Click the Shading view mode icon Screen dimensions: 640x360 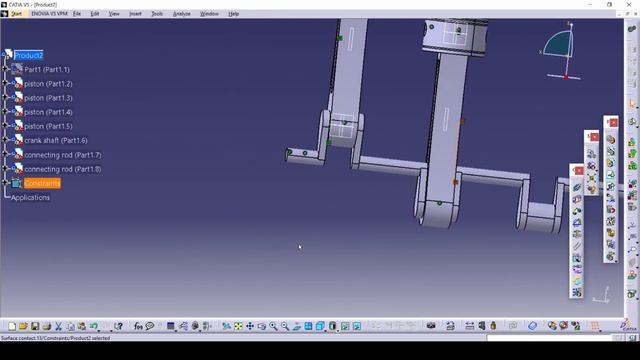click(333, 326)
